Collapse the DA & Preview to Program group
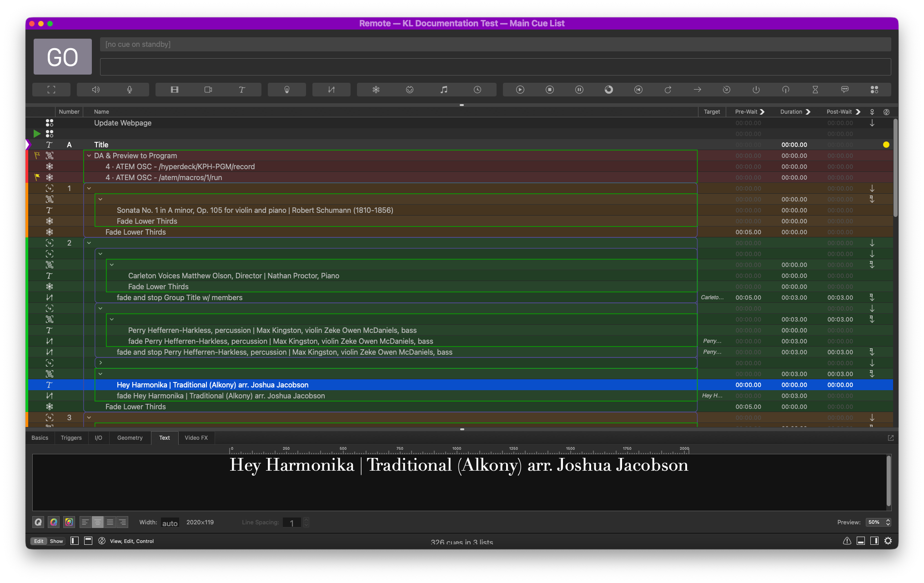Viewport: 924px width, 583px height. pos(89,156)
